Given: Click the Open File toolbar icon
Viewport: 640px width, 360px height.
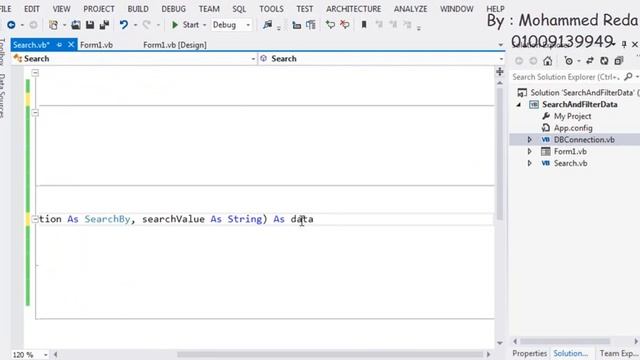Looking at the screenshot, I should click(x=76, y=25).
